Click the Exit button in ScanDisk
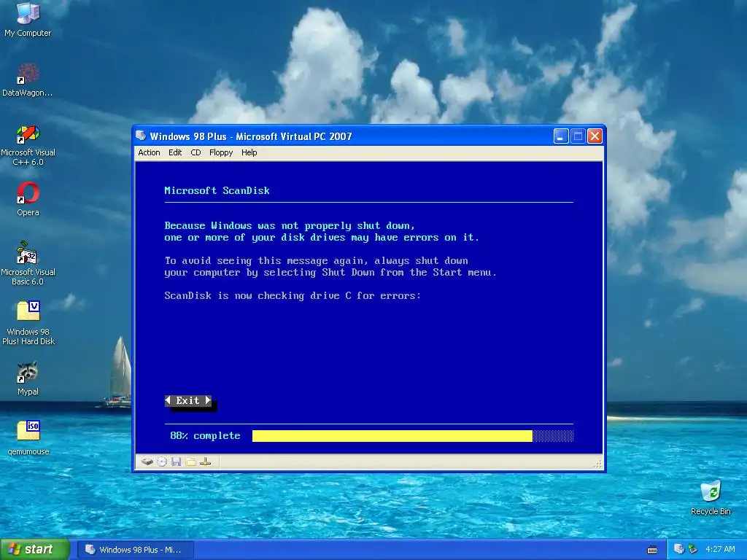 click(188, 400)
